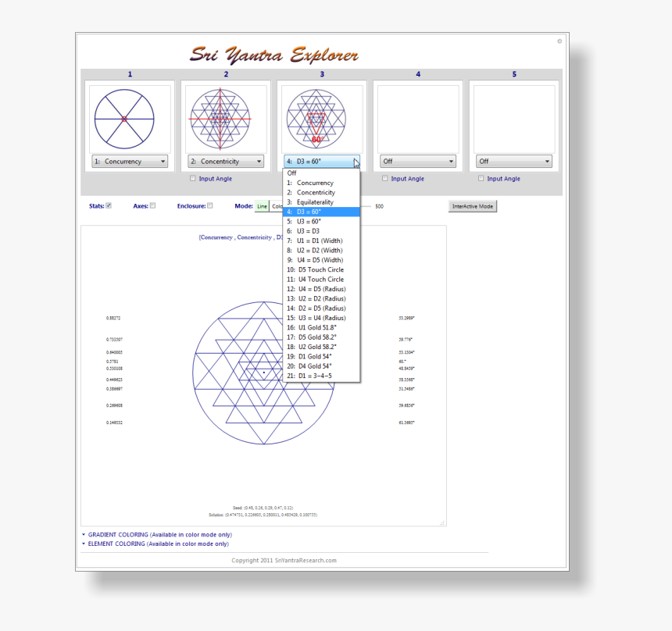Click the canvas resize grip handle
This screenshot has width=672, height=631.
(x=443, y=522)
